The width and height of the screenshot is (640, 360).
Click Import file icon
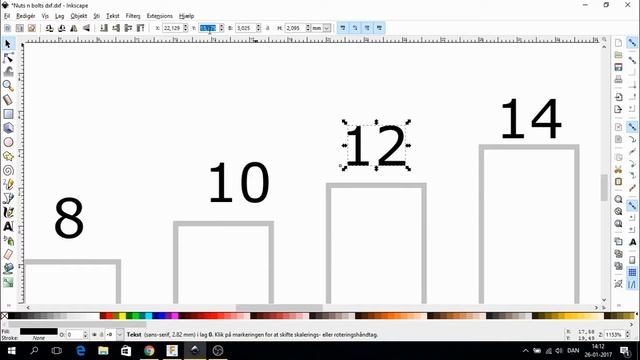point(618,97)
